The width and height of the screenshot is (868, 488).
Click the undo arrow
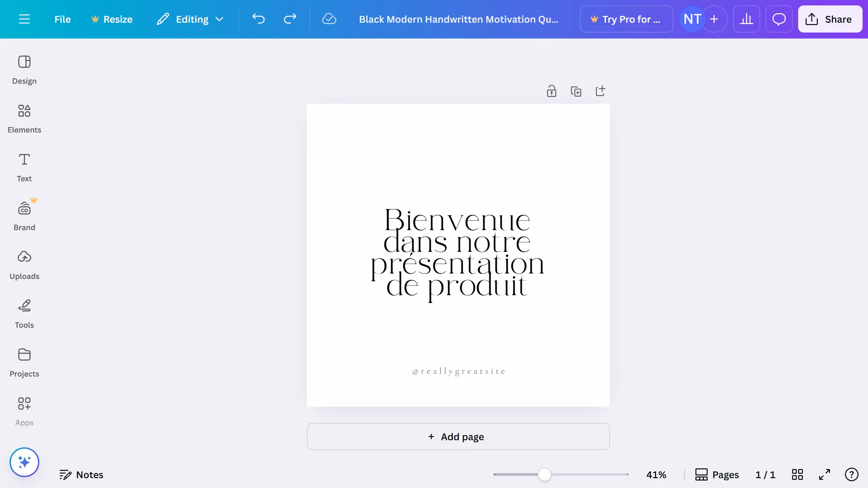coord(258,19)
